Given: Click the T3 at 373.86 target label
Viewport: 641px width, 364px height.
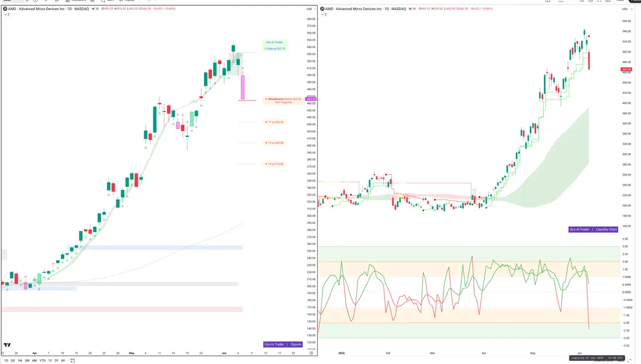Looking at the screenshot, I should [275, 164].
